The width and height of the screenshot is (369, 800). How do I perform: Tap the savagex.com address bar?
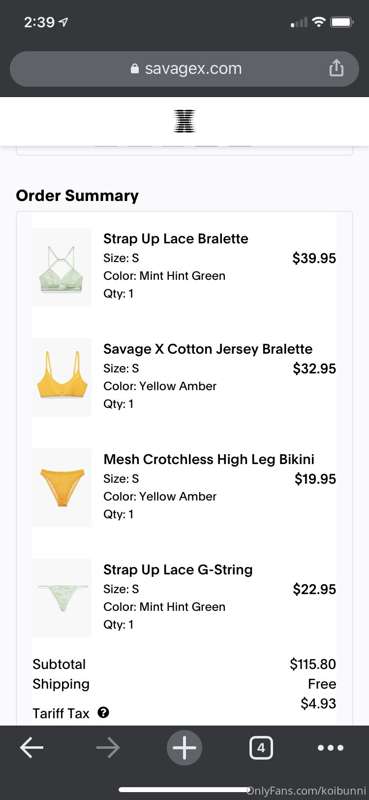click(184, 68)
